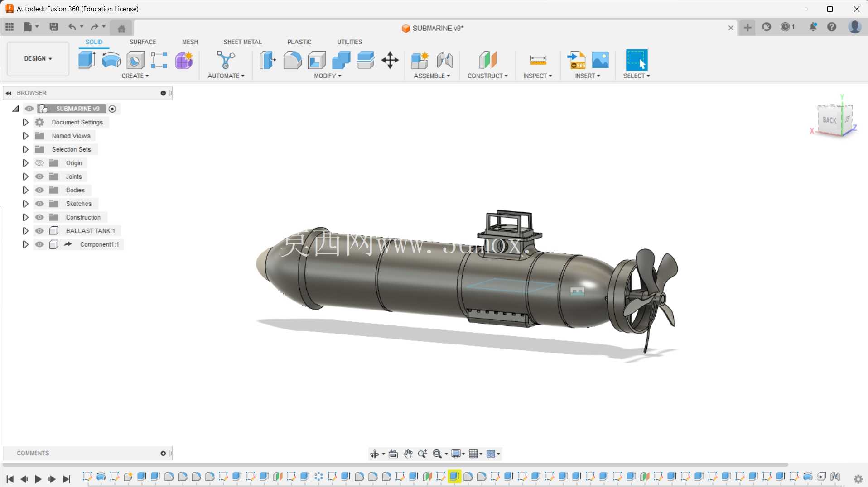Click the New Component icon
868x487 pixels.
(x=420, y=60)
